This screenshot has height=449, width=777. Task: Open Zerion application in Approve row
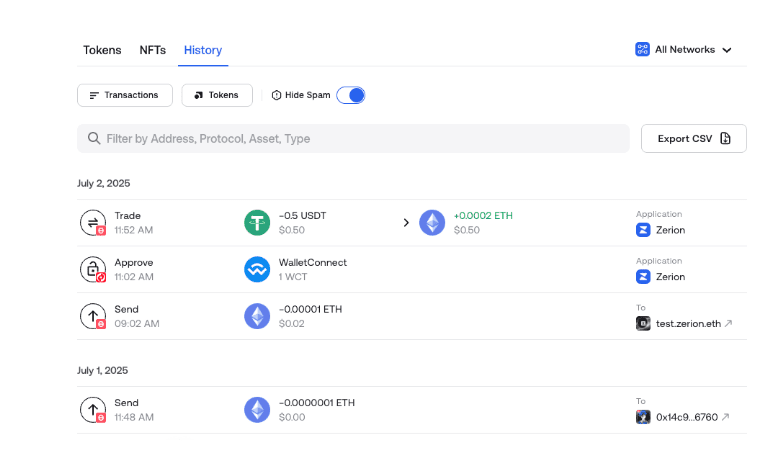(661, 277)
